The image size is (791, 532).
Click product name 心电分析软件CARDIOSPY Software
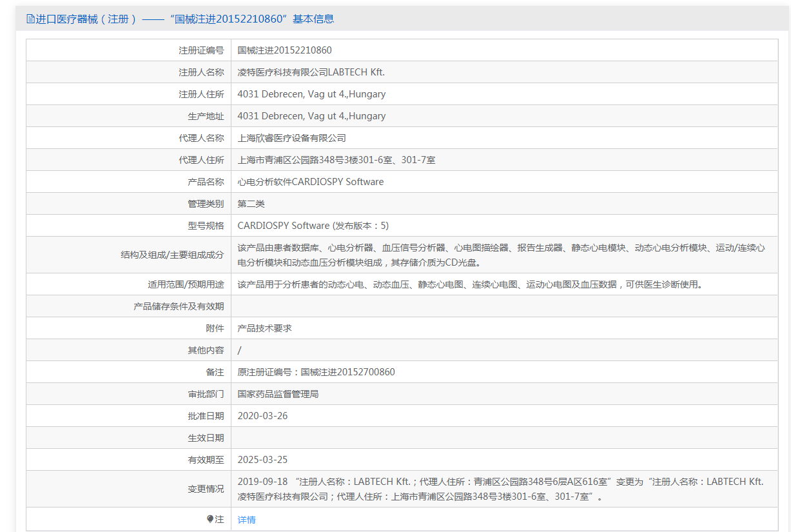[310, 182]
